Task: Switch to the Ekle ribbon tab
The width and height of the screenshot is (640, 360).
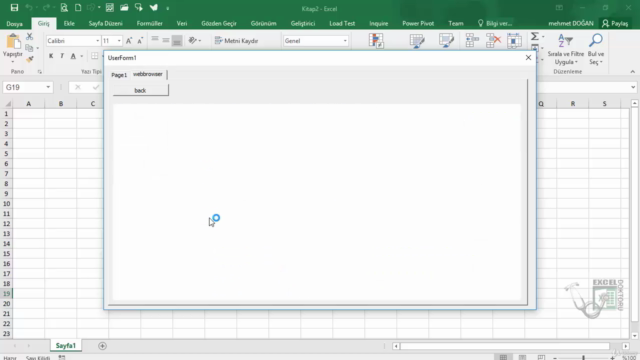Action: 69,23
